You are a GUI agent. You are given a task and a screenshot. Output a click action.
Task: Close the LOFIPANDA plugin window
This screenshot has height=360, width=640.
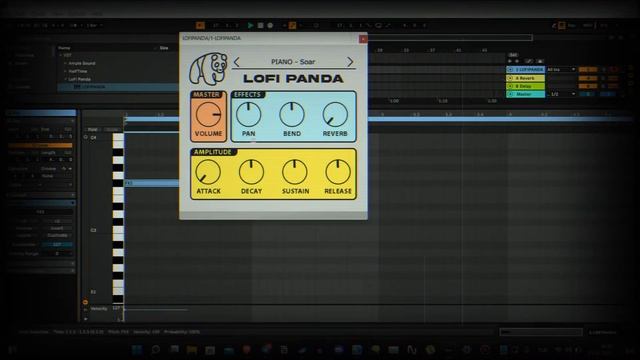click(362, 39)
